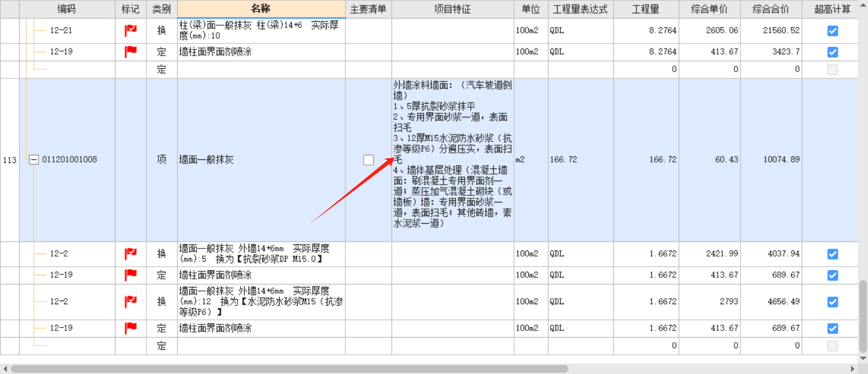Select row number 113
The height and width of the screenshot is (374, 868).
point(10,160)
